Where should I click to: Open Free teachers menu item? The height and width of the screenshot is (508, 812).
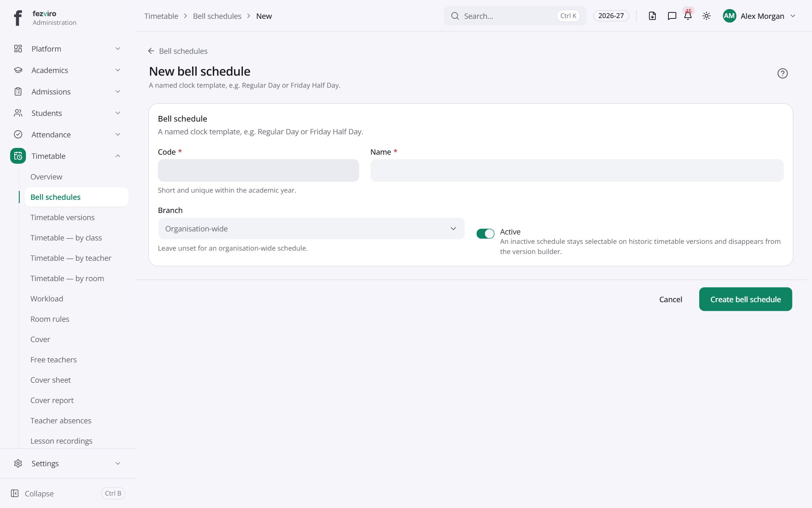tap(77, 360)
